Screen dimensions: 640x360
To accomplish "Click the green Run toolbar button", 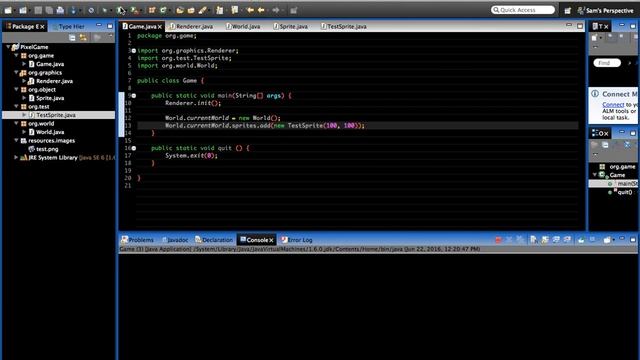I will pyautogui.click(x=120, y=10).
